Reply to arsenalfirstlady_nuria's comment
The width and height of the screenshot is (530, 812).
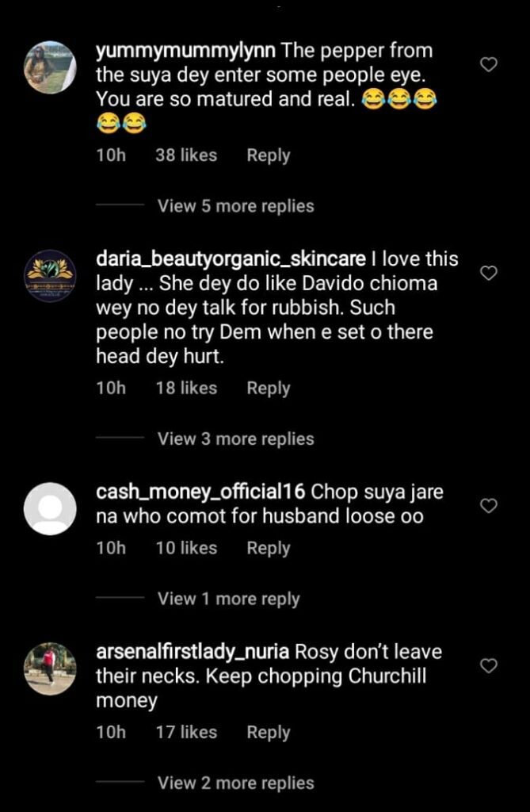(269, 732)
